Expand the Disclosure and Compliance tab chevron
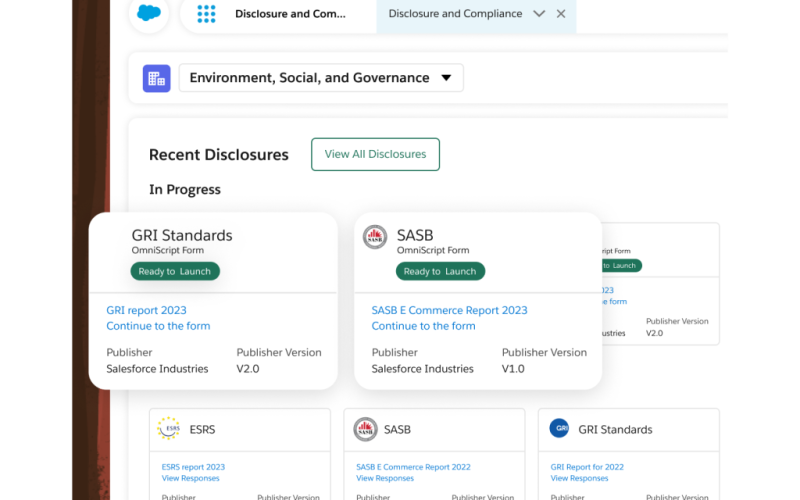 pyautogui.click(x=539, y=14)
